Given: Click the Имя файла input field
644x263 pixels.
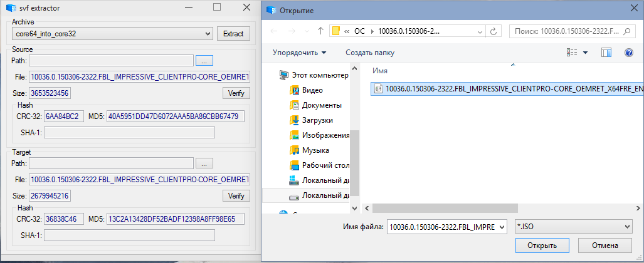Looking at the screenshot, I should 442,227.
